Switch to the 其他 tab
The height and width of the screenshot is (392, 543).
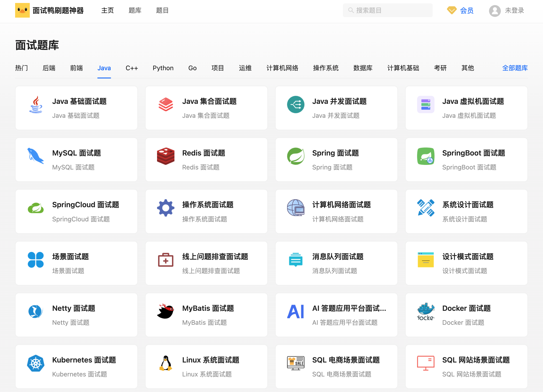tap(468, 68)
